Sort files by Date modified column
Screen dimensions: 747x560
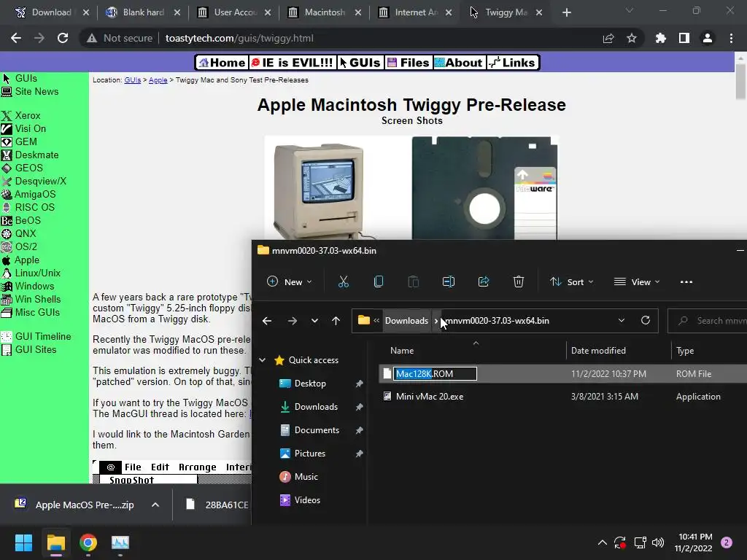(x=598, y=351)
